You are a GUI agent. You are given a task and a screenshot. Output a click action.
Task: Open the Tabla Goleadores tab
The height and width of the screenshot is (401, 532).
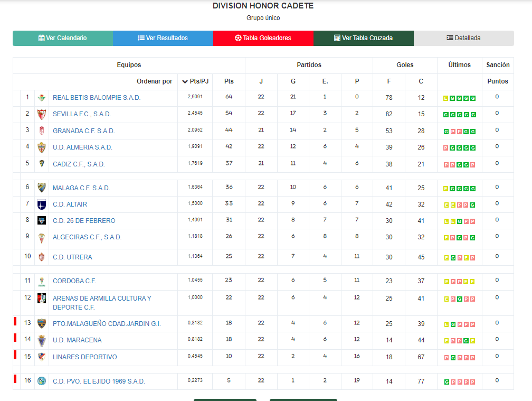(263, 38)
